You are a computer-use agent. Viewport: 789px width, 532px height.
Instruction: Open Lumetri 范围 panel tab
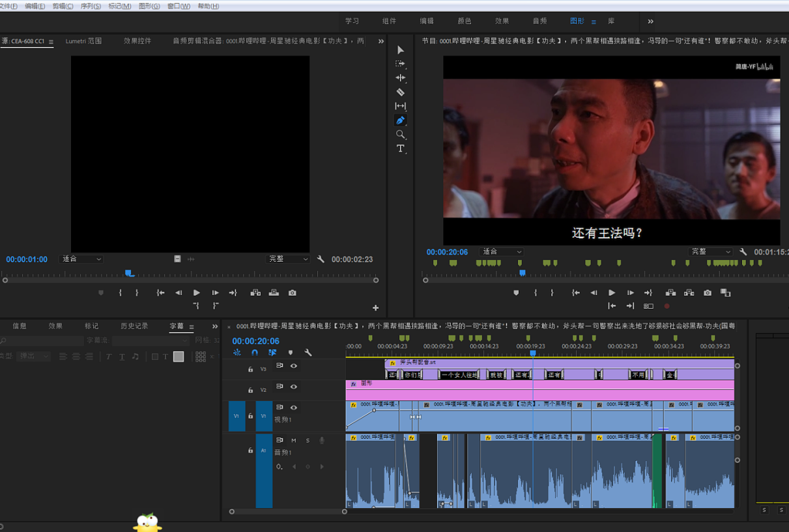click(x=83, y=41)
